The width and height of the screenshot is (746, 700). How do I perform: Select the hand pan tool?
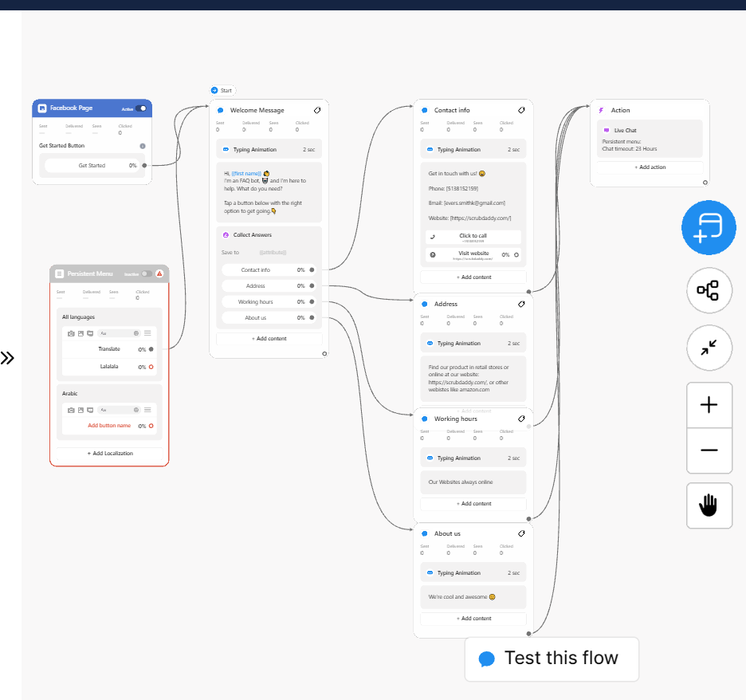coord(709,505)
